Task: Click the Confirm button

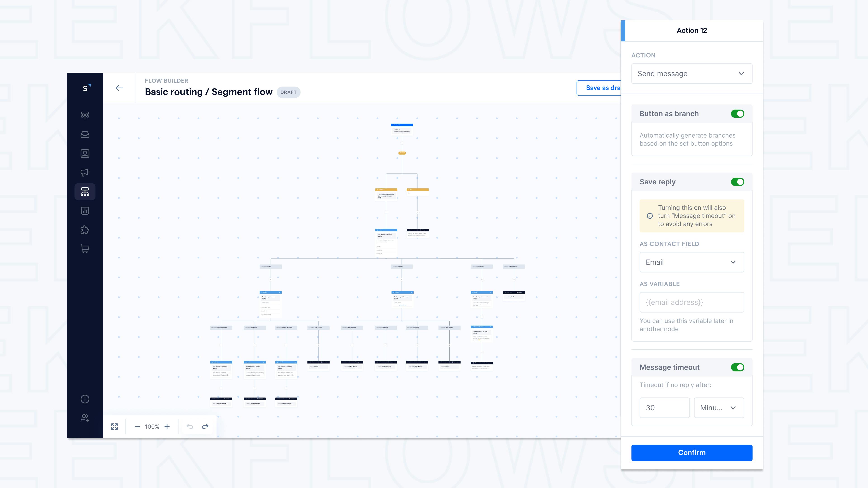Action: (x=691, y=452)
